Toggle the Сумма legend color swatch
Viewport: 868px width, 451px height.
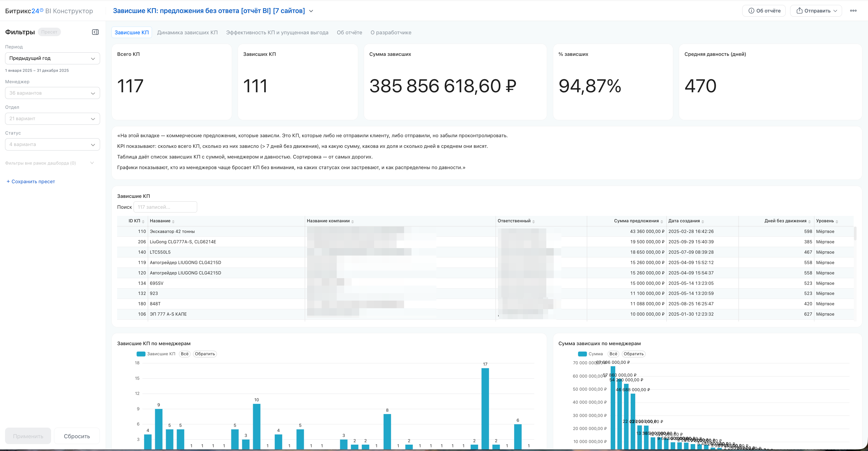[582, 354]
